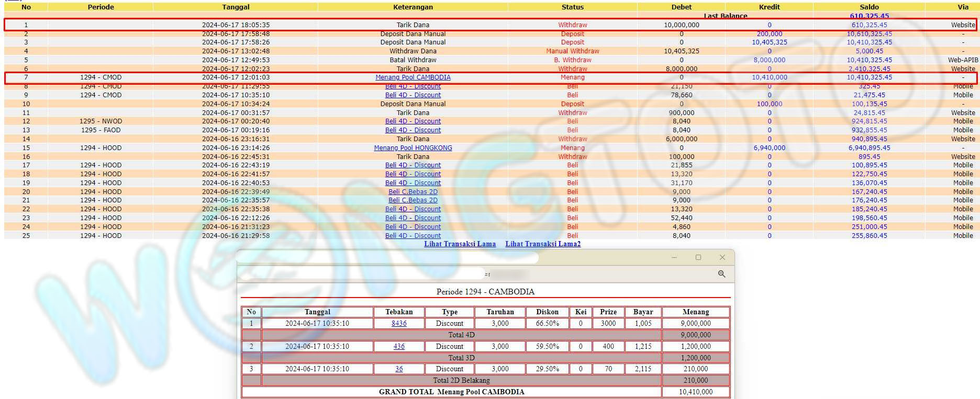980x399 pixels.
Task: Open the Menang Pool CAMBODIA link
Action: click(413, 77)
